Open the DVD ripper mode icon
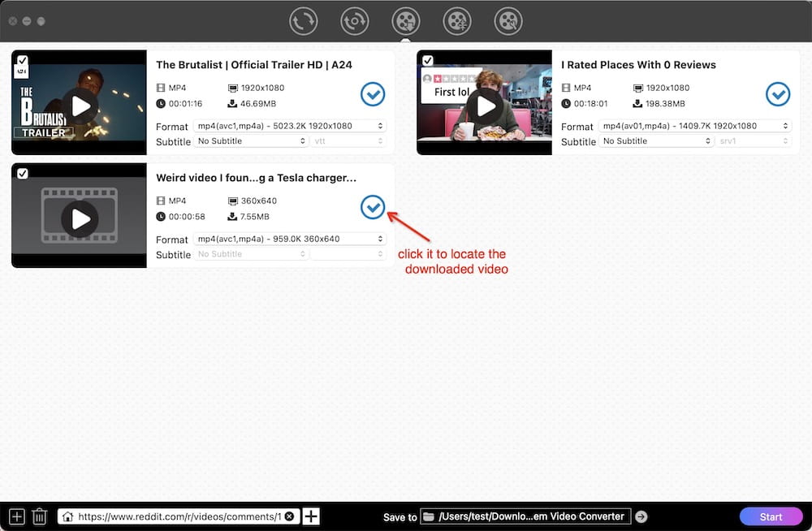 [355, 21]
